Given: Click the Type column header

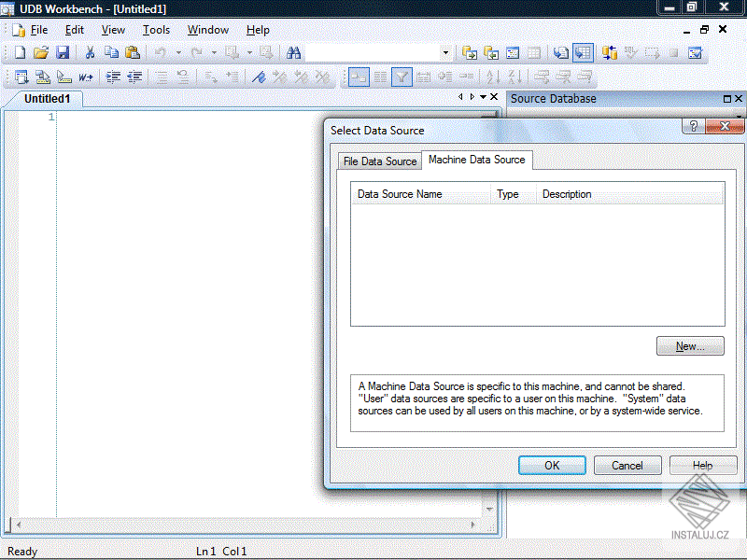Looking at the screenshot, I should coord(514,194).
